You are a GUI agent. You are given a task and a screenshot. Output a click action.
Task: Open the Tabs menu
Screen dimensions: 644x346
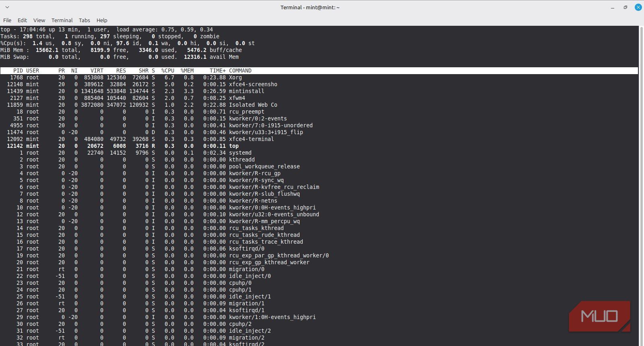(x=85, y=20)
